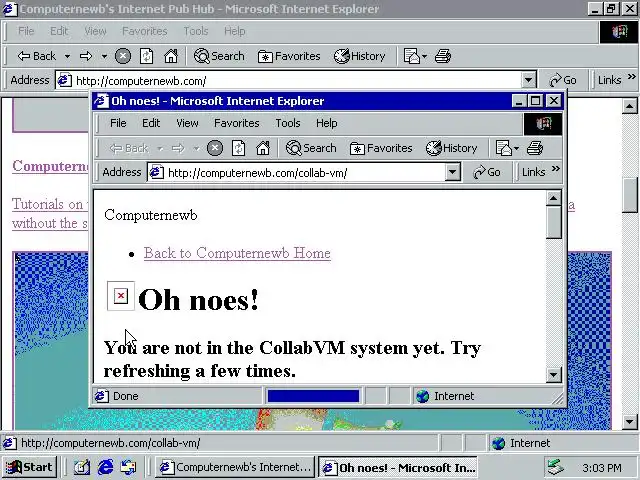
Task: Open Forward history dropdown in background window
Action: pyautogui.click(x=104, y=56)
